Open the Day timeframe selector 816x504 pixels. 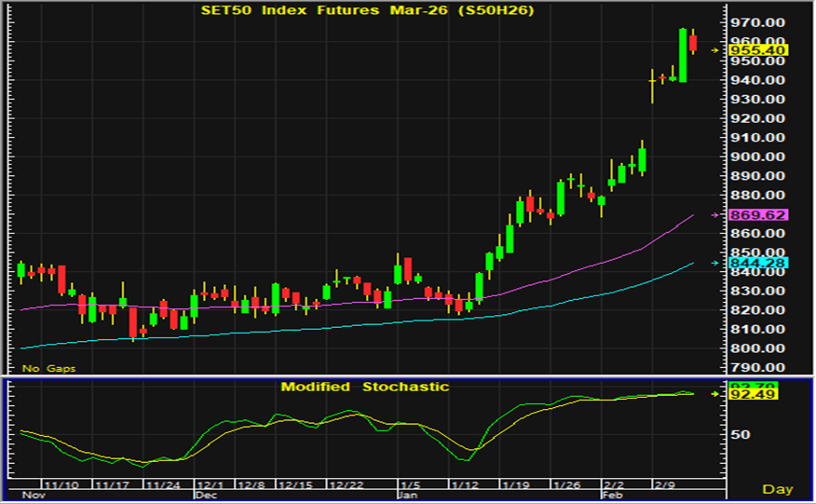778,489
